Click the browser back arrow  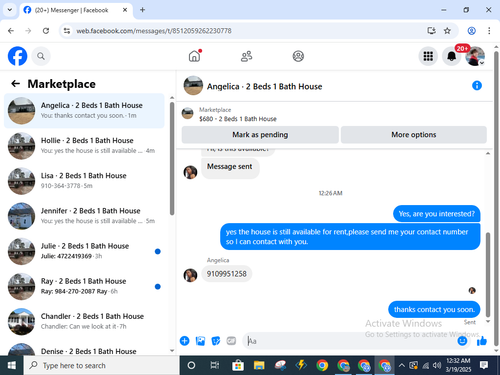coord(11,31)
